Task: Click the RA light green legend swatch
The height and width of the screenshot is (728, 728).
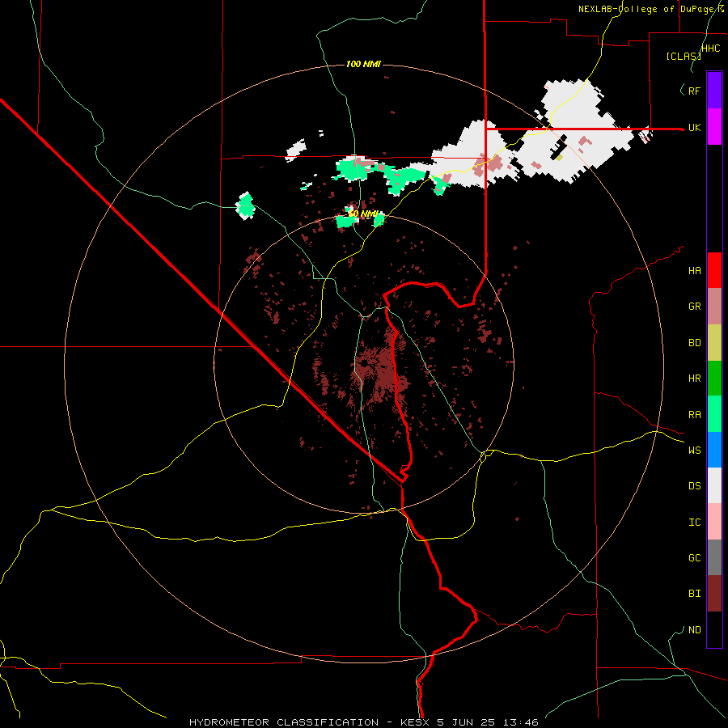Action: (714, 414)
